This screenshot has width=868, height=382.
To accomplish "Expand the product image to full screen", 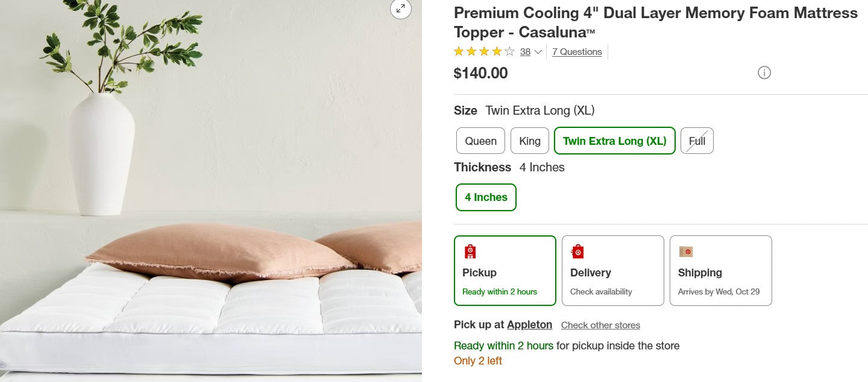I will 400,9.
